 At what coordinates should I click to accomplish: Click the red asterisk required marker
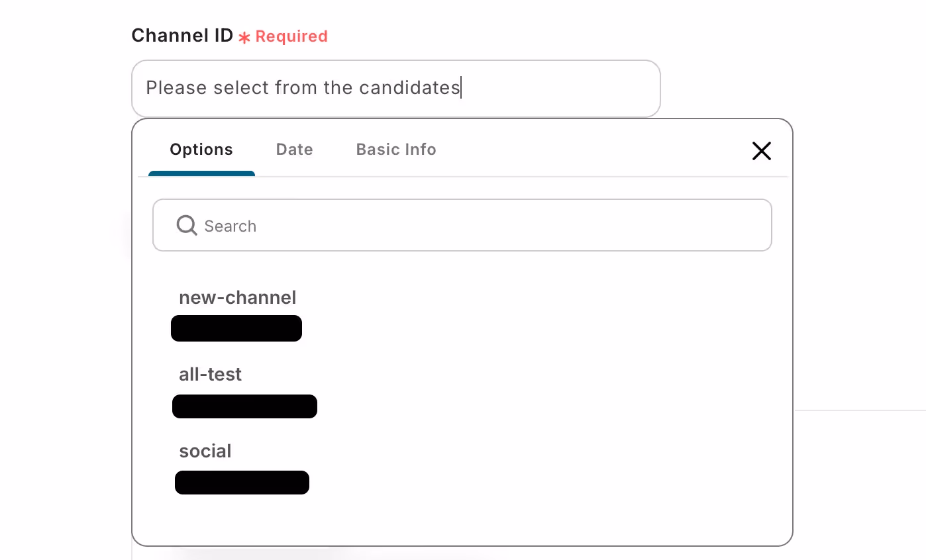(244, 38)
